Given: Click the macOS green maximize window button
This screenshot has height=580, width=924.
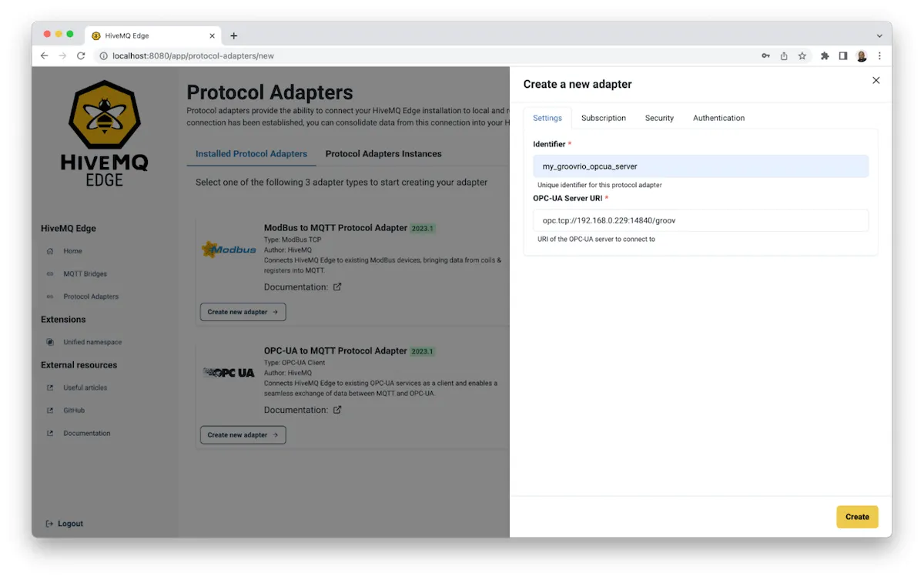Looking at the screenshot, I should 70,34.
